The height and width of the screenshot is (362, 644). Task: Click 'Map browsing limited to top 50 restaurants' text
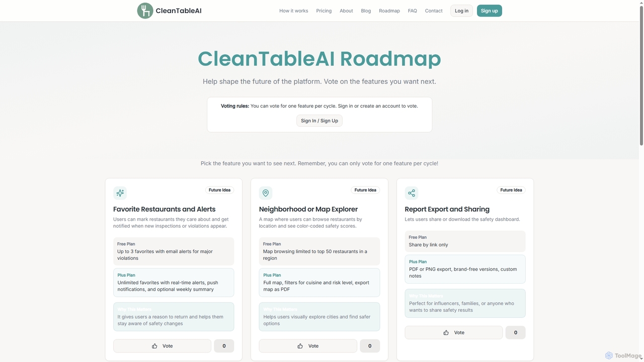coord(315,254)
